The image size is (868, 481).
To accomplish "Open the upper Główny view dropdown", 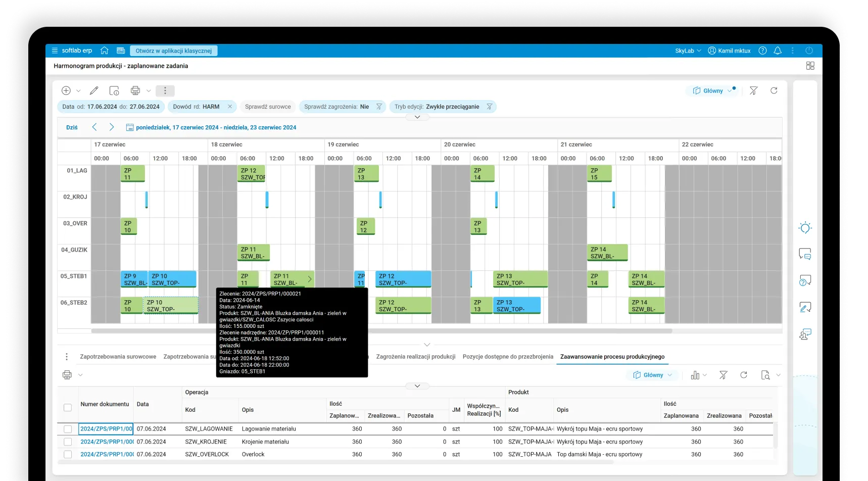I will pos(712,91).
